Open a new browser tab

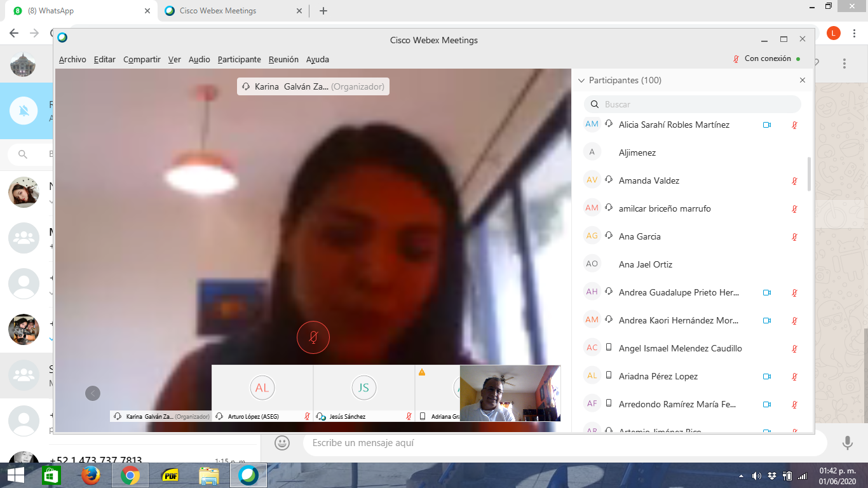pos(323,11)
